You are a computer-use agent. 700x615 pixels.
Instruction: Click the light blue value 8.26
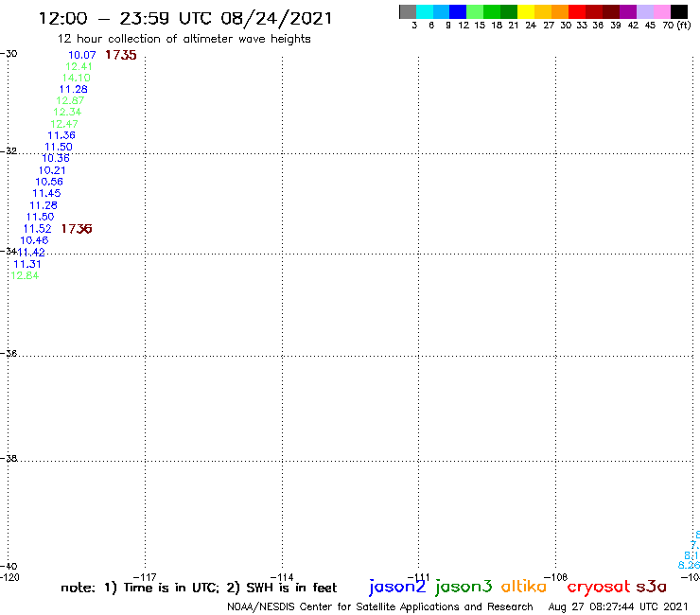[x=689, y=566]
